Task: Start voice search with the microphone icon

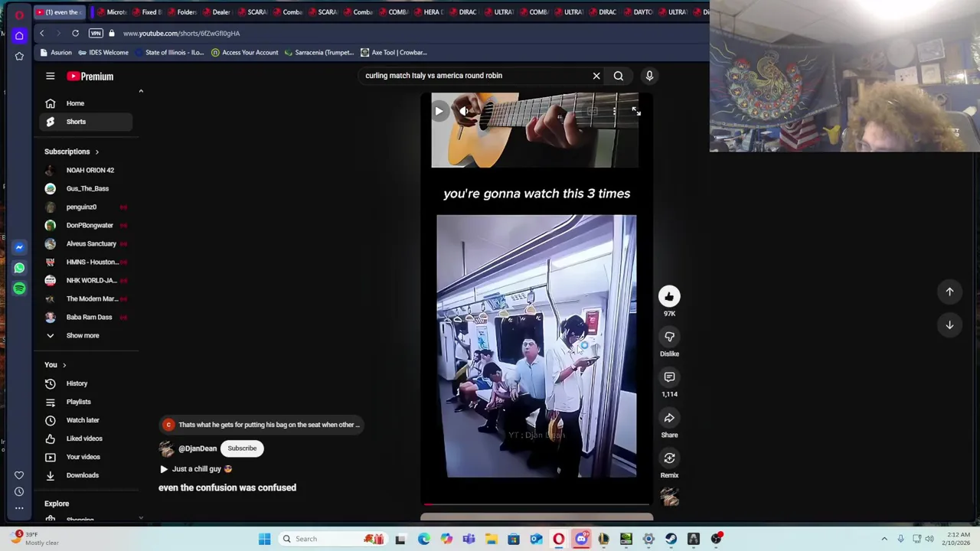Action: pyautogui.click(x=649, y=76)
